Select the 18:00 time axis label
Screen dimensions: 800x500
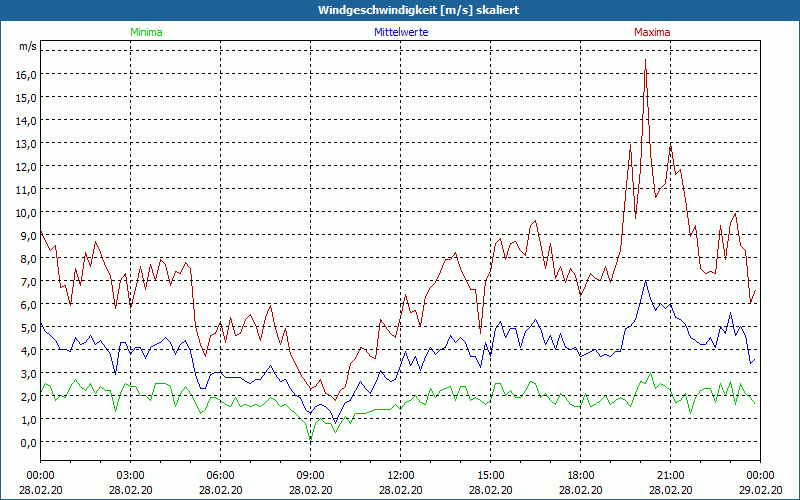click(580, 475)
